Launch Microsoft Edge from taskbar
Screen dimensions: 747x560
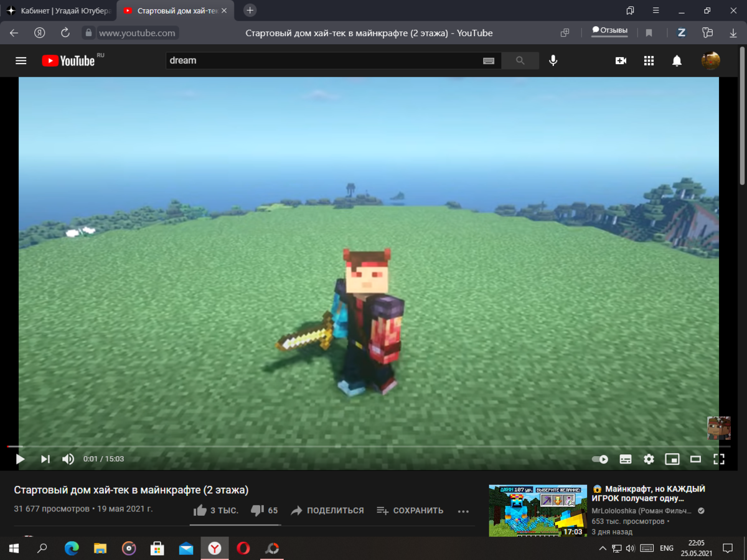pyautogui.click(x=72, y=548)
